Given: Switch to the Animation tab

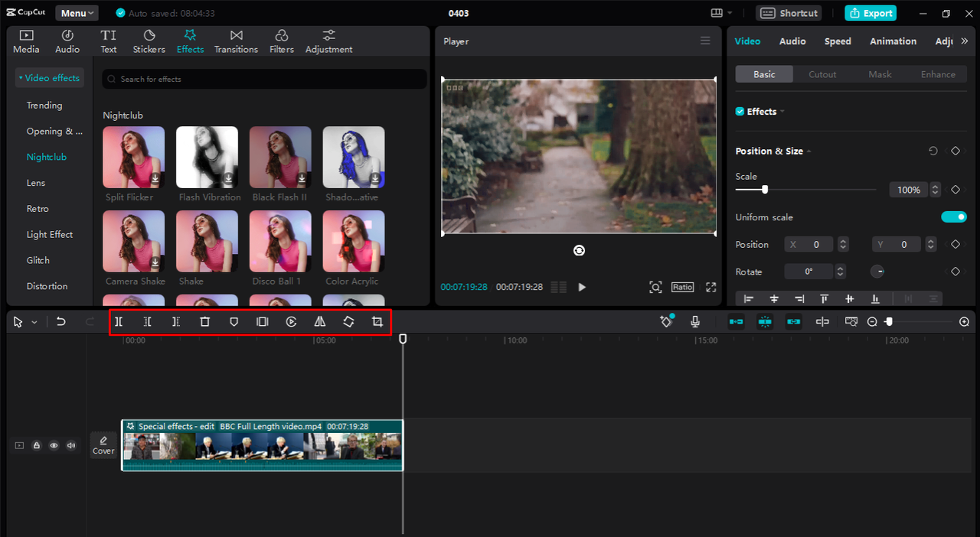Looking at the screenshot, I should pyautogui.click(x=893, y=41).
